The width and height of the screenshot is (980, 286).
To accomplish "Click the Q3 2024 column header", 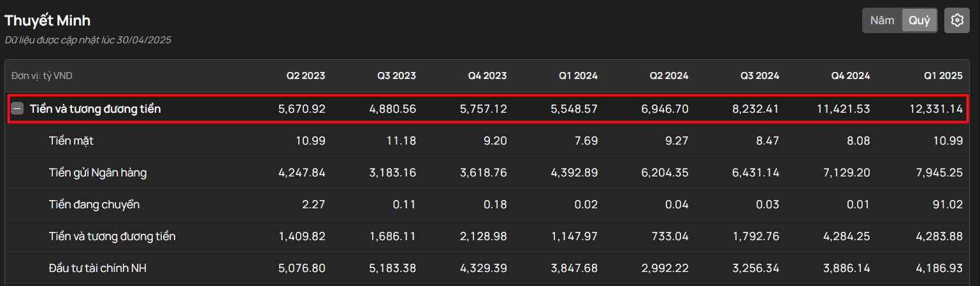I will [760, 76].
